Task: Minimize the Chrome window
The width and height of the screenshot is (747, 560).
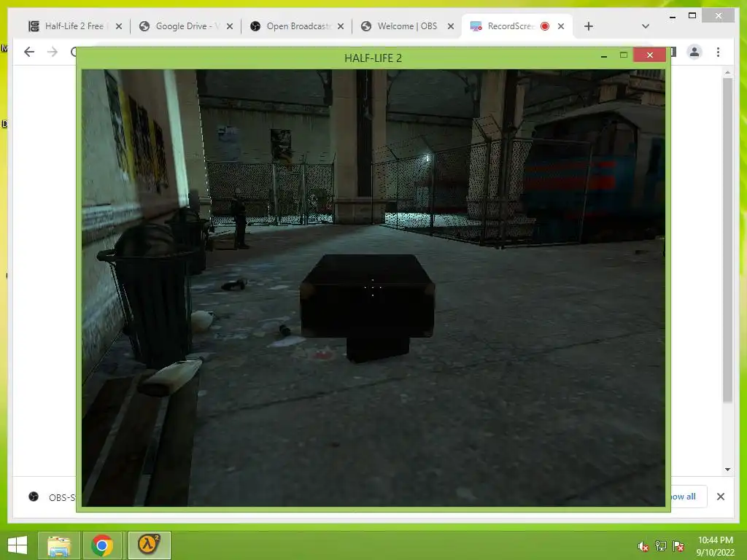Action: tap(672, 17)
